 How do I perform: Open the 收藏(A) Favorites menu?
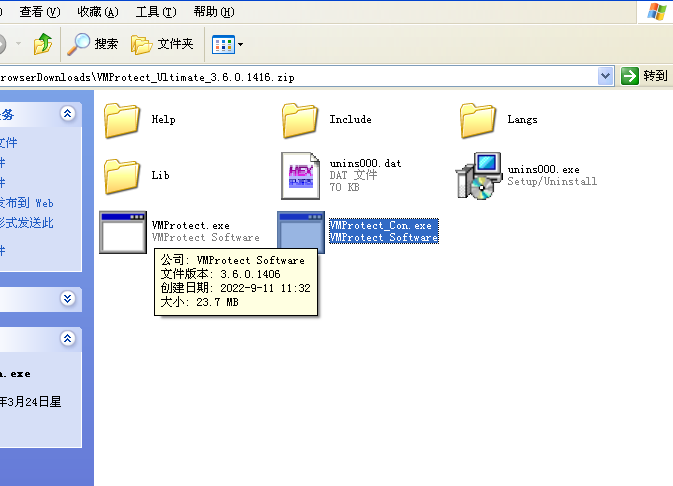[x=98, y=12]
